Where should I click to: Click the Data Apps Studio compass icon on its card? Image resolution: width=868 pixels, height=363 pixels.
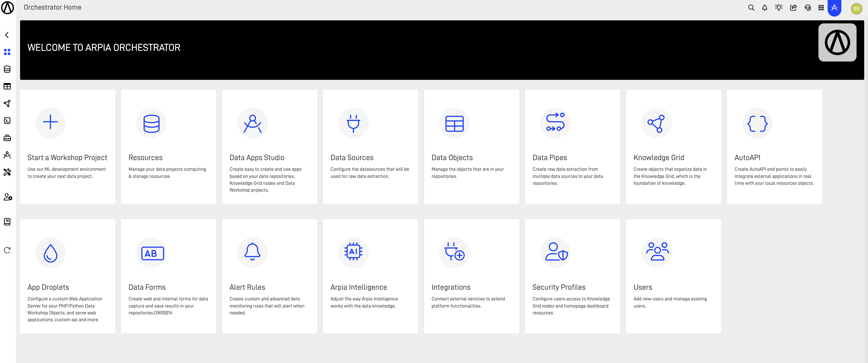[x=252, y=123]
